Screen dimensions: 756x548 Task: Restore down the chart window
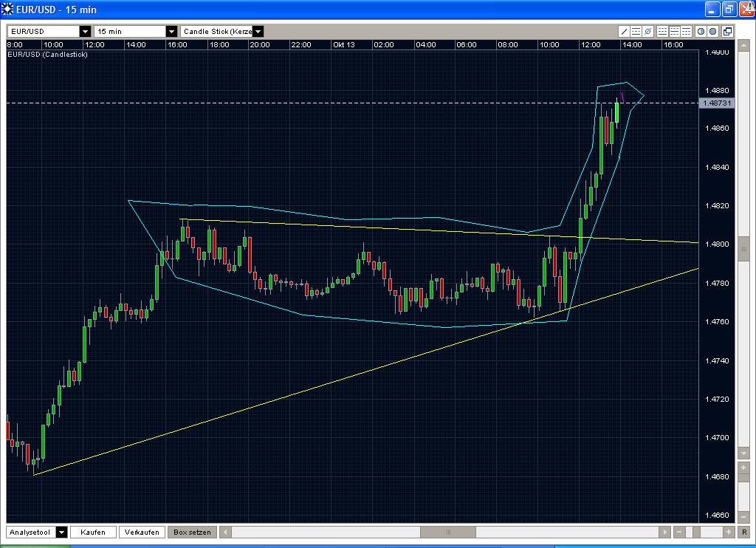click(729, 9)
